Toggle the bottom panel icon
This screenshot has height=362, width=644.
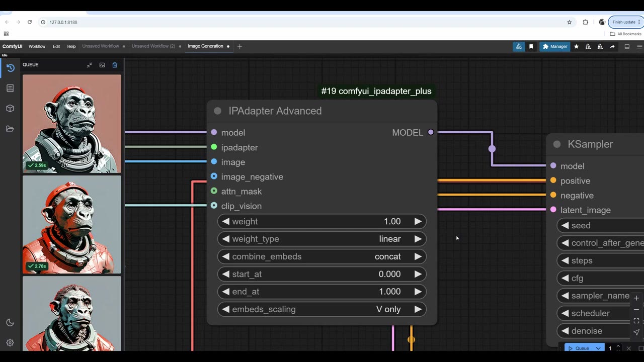coord(627,47)
